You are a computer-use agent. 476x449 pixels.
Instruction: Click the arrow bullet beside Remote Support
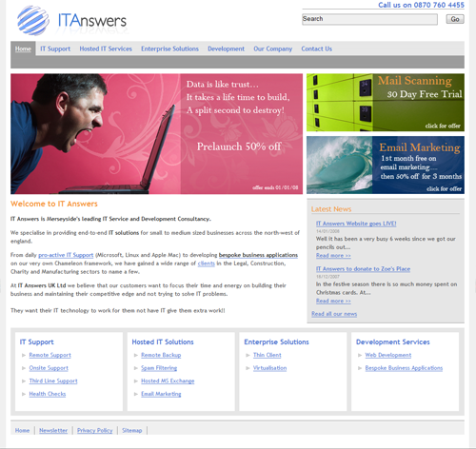point(24,355)
